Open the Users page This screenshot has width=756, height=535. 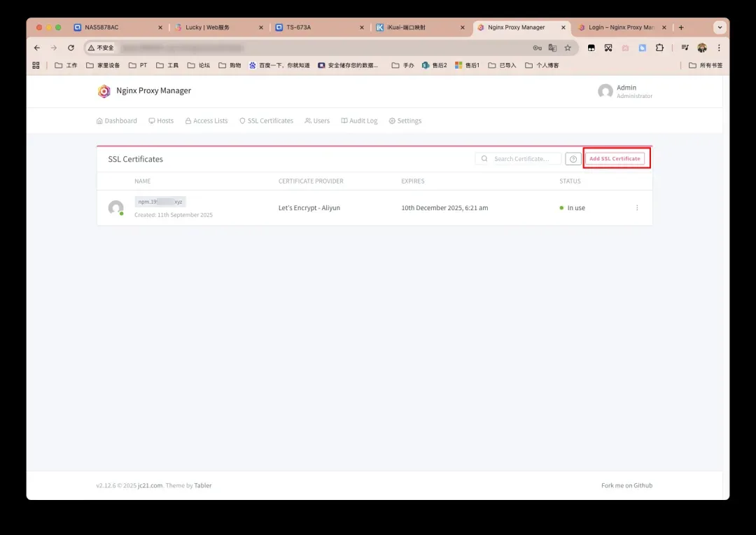[317, 120]
